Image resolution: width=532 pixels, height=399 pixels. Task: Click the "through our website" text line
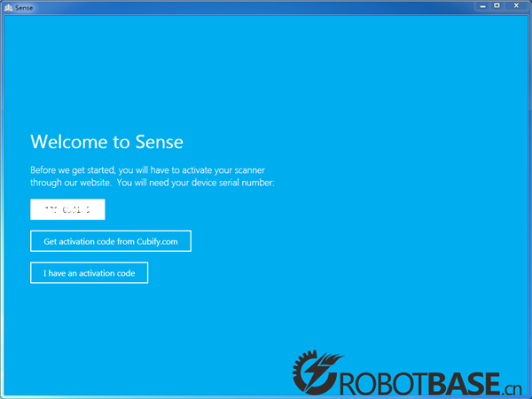pos(71,183)
